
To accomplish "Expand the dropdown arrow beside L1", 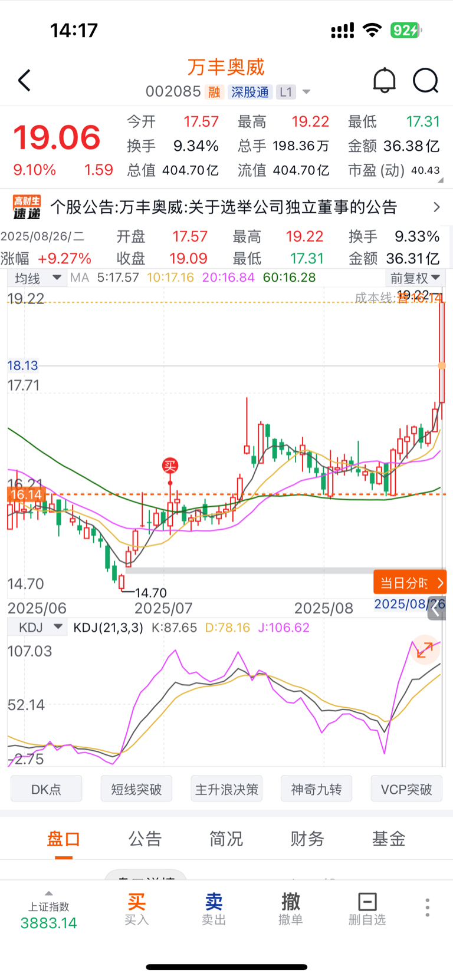I will [x=306, y=92].
